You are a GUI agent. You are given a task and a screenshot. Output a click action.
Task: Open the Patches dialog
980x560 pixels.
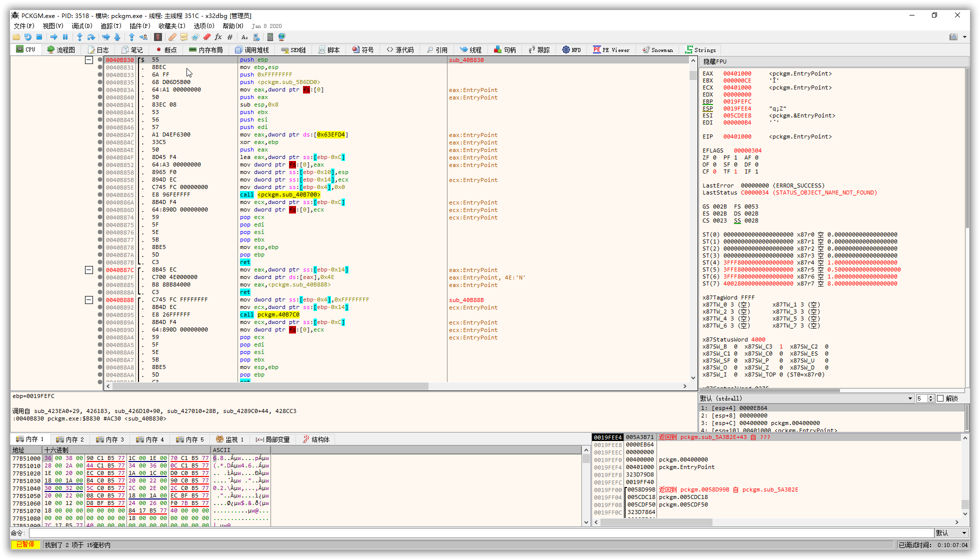tap(172, 37)
